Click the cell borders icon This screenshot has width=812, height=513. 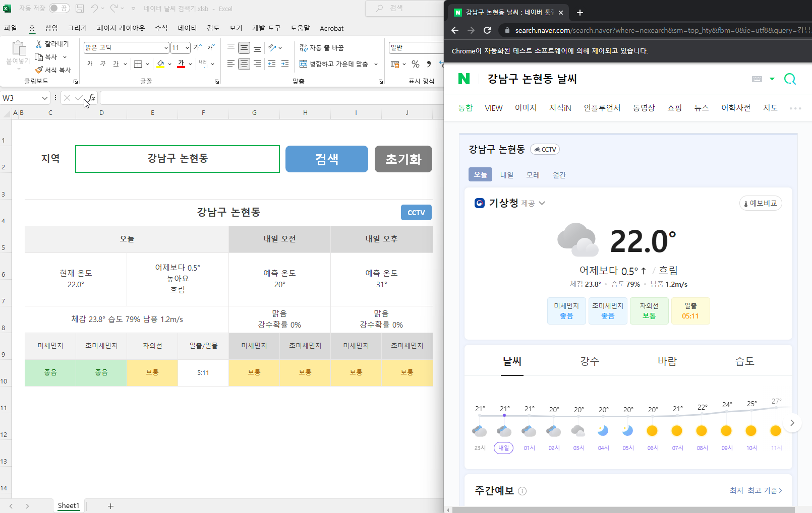(x=138, y=63)
